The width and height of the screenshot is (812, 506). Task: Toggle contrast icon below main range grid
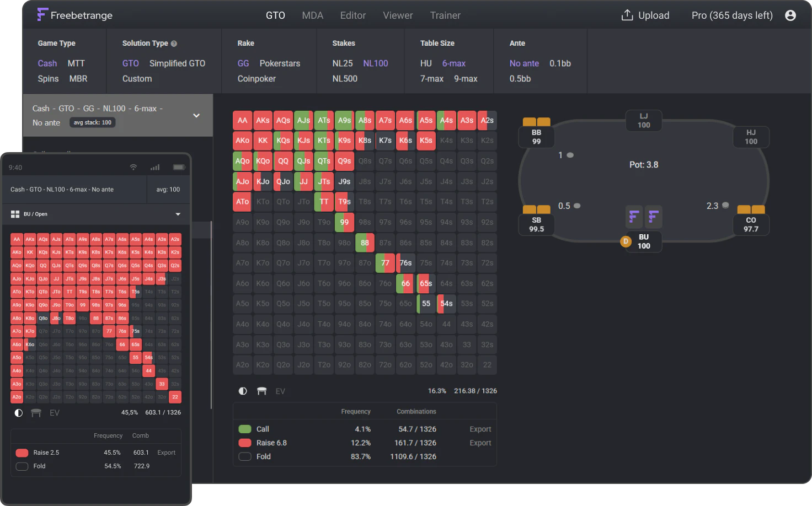(243, 391)
